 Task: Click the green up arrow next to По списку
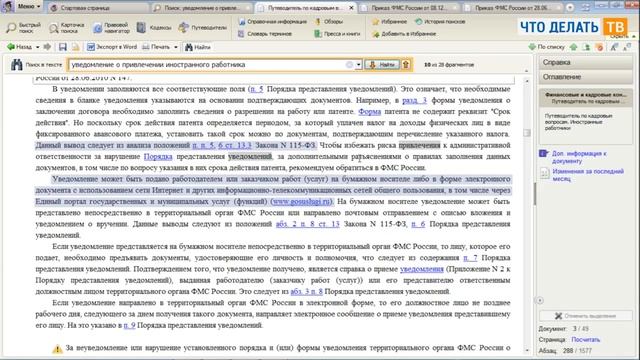tap(573, 47)
